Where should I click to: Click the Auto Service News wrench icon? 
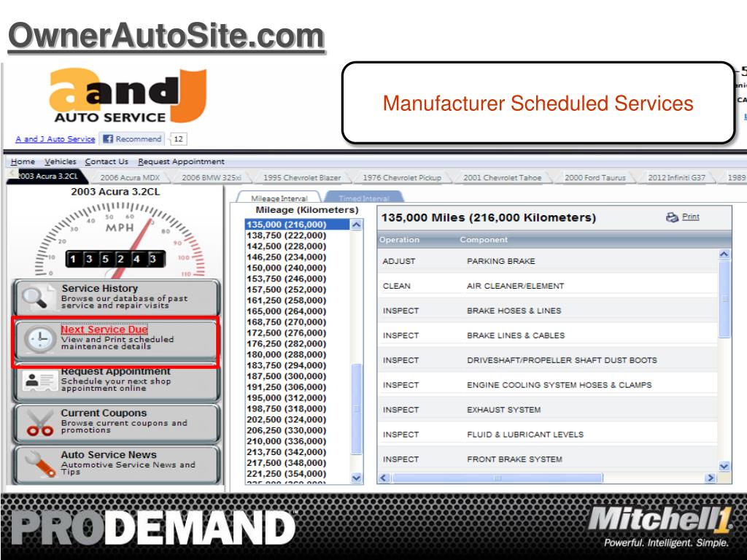click(x=40, y=464)
